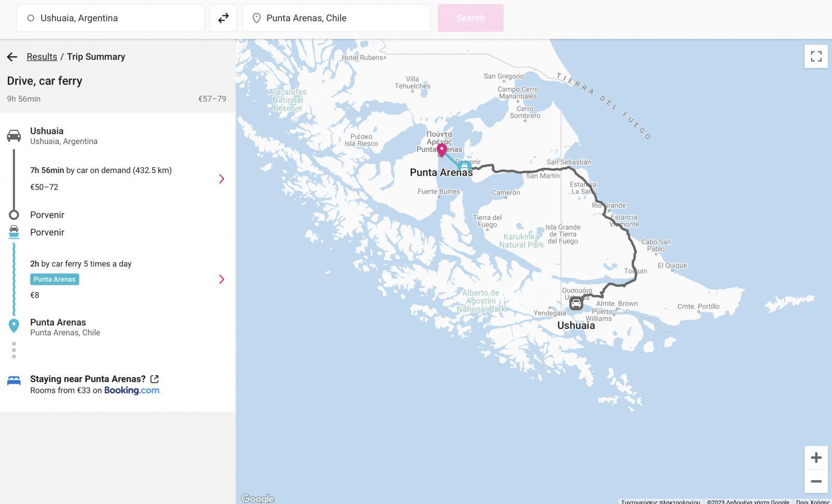Image resolution: width=832 pixels, height=504 pixels.
Task: Click the car marker at Ushuaia on map
Action: [x=576, y=303]
